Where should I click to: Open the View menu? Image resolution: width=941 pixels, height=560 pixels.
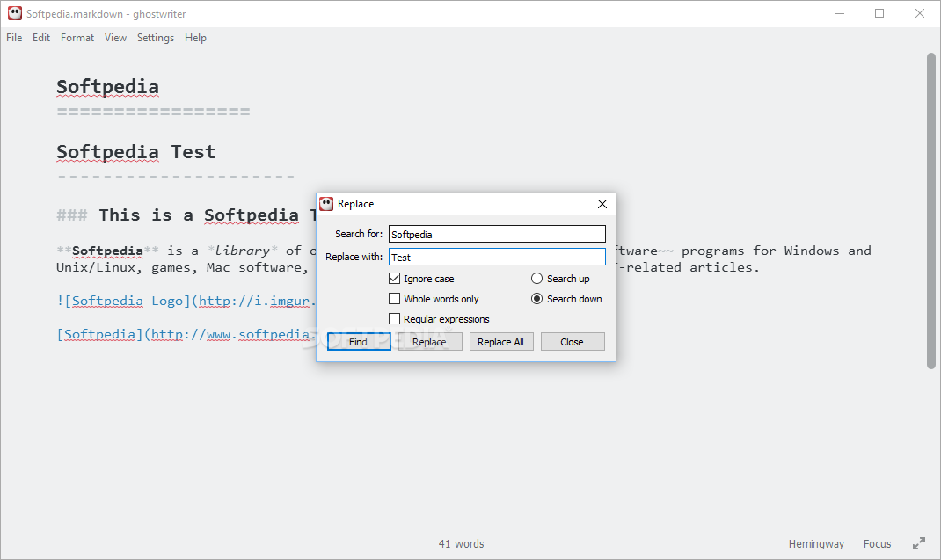point(115,37)
